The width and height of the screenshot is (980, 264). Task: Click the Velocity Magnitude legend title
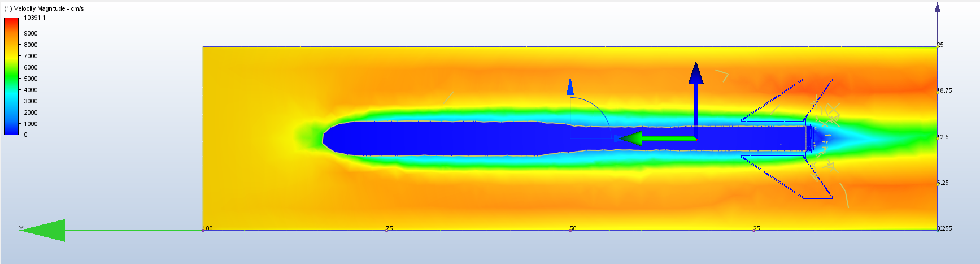44,8
